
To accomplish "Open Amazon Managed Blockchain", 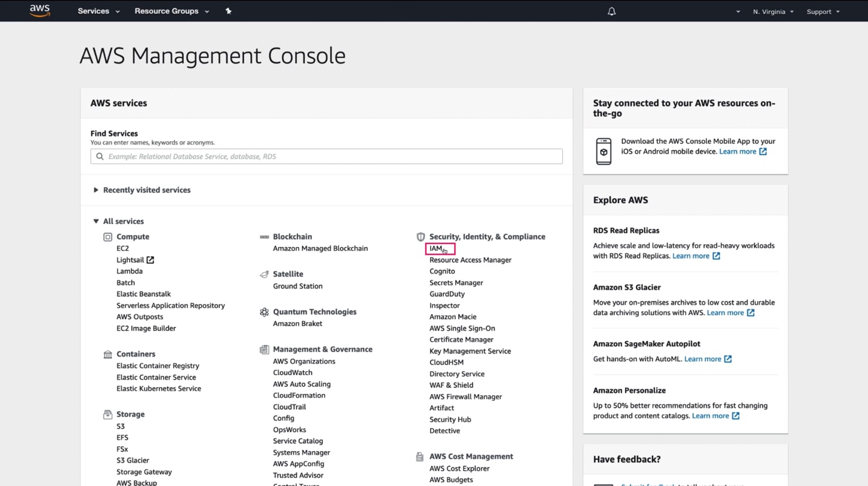I will pos(320,248).
